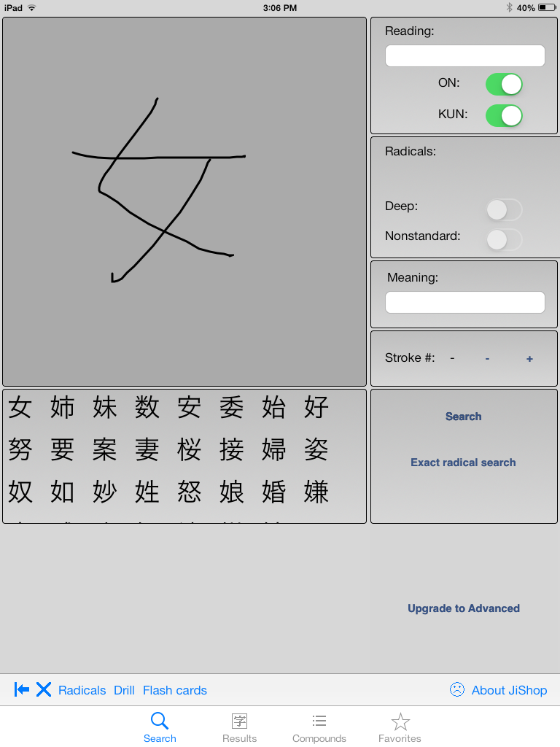This screenshot has width=560, height=747.
Task: Click the Meaning text field
Action: [464, 303]
